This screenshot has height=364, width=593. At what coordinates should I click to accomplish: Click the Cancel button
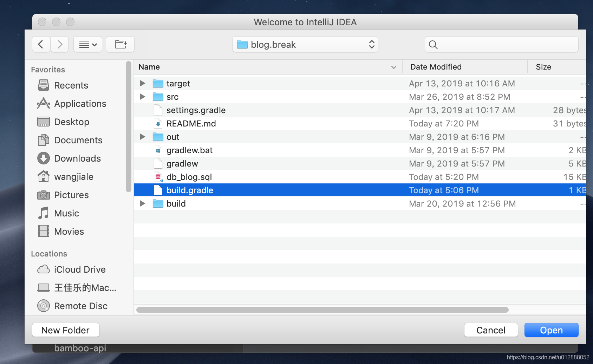pyautogui.click(x=491, y=330)
